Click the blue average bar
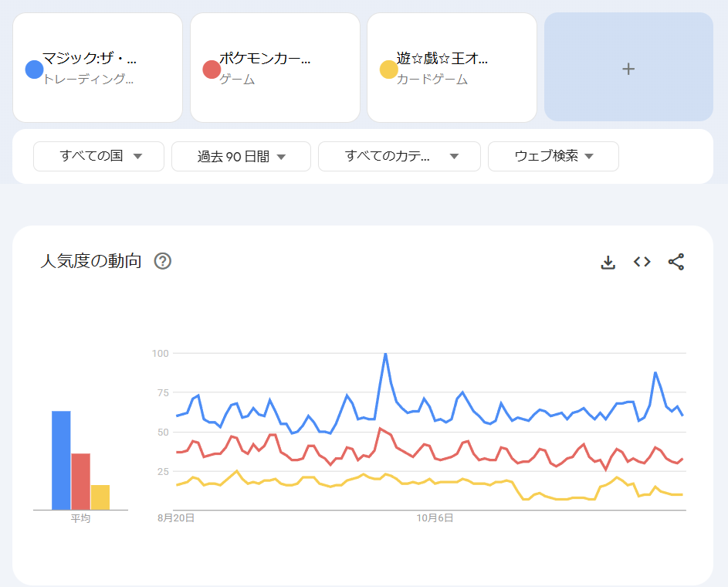728x587 pixels. 61,460
